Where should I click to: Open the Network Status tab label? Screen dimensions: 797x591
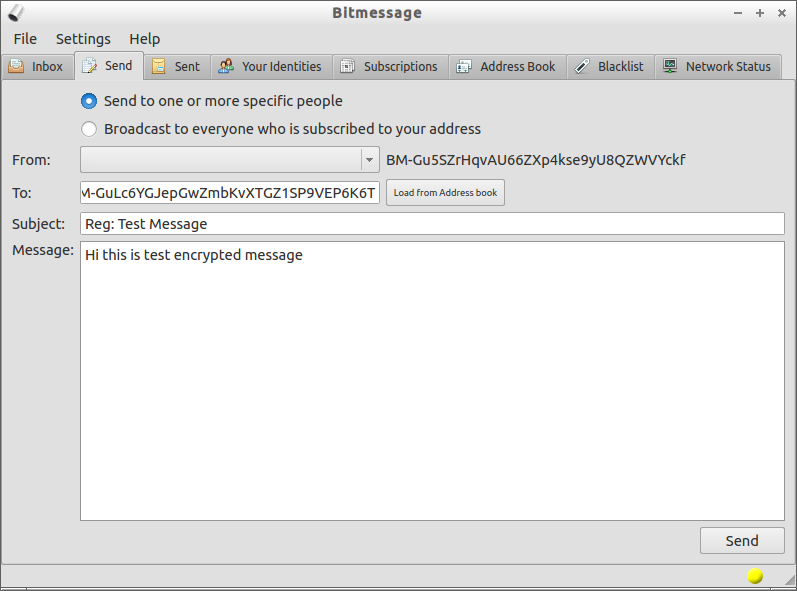tap(728, 67)
